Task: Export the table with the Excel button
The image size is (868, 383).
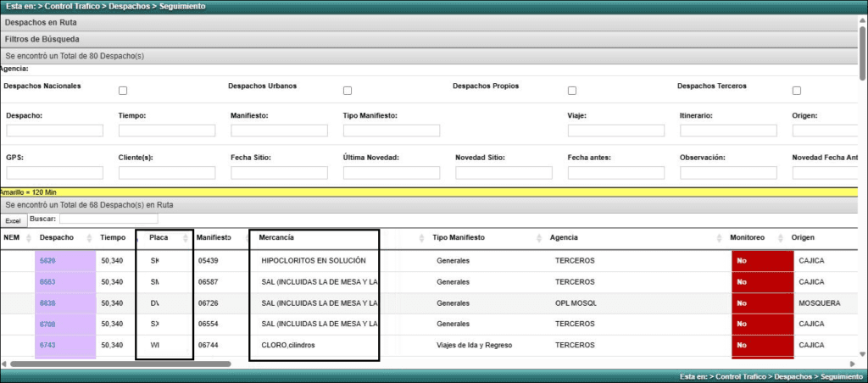Action: [13, 220]
